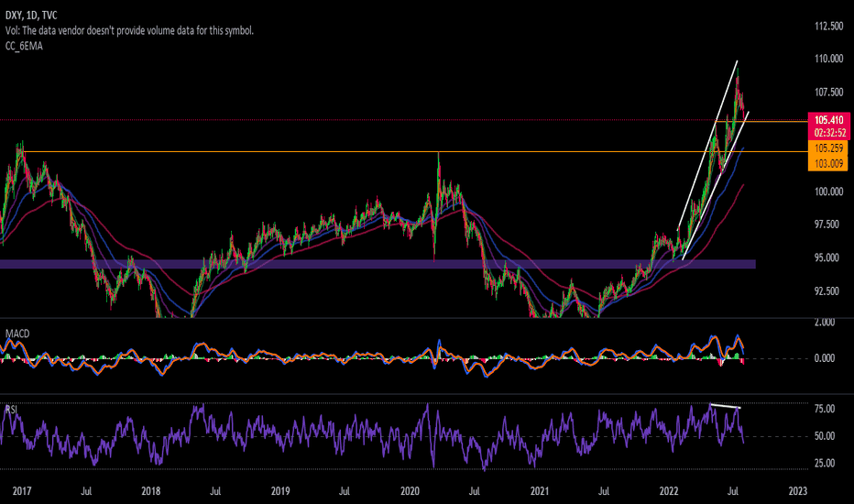The image size is (854, 504).
Task: Select the purple horizontal support zone rectangle
Action: [378, 264]
